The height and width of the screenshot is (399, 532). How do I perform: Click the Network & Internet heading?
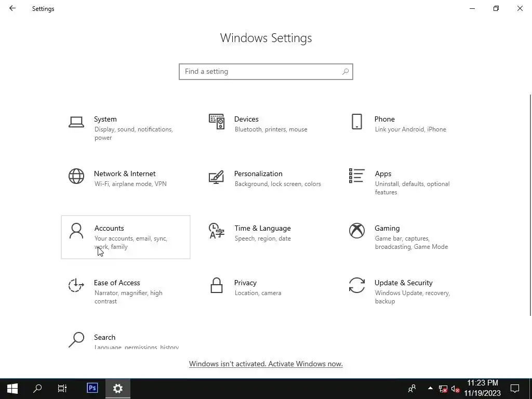[x=125, y=174]
